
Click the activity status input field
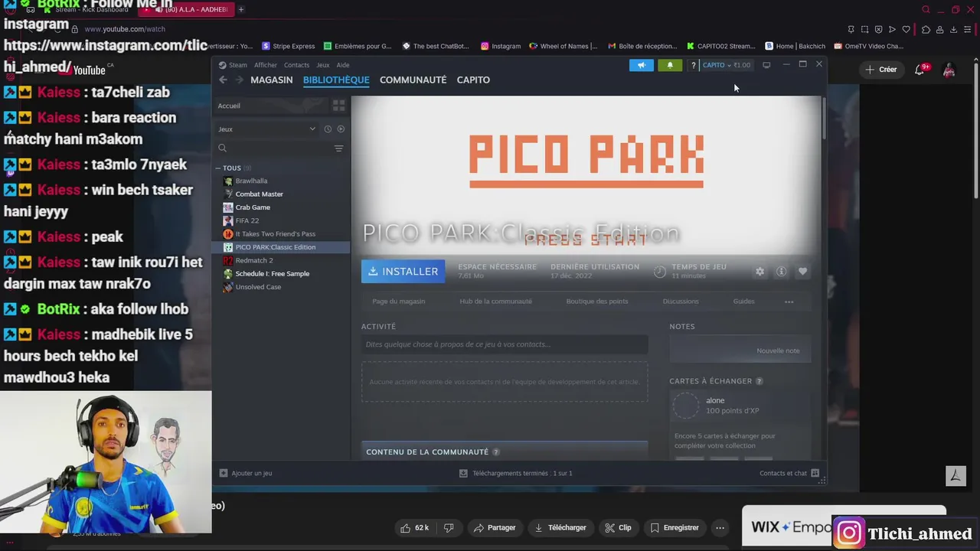(505, 344)
